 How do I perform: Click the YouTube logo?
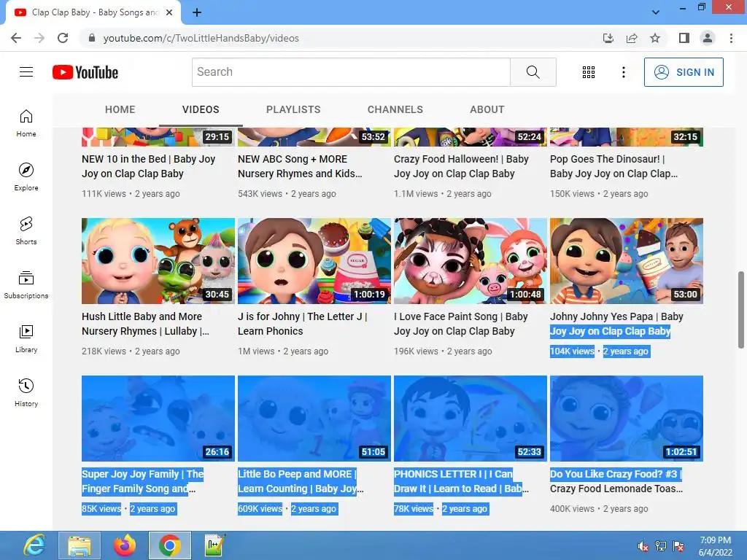pyautogui.click(x=85, y=72)
